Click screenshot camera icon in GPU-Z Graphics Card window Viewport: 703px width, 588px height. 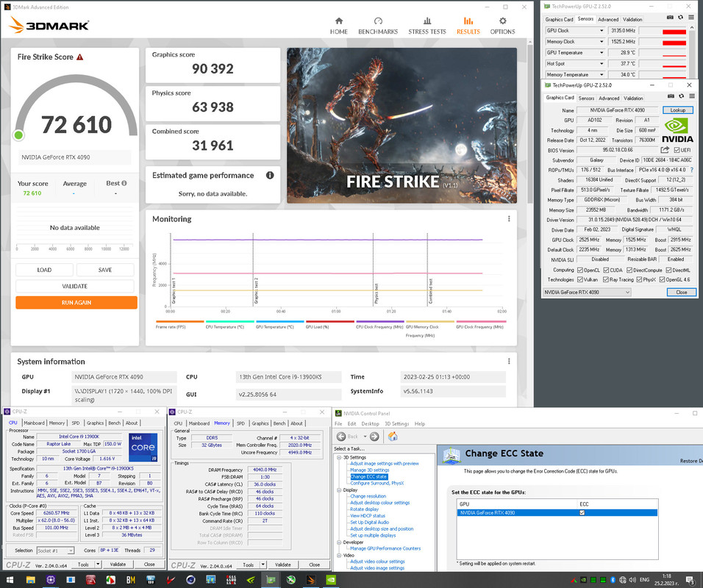(671, 96)
